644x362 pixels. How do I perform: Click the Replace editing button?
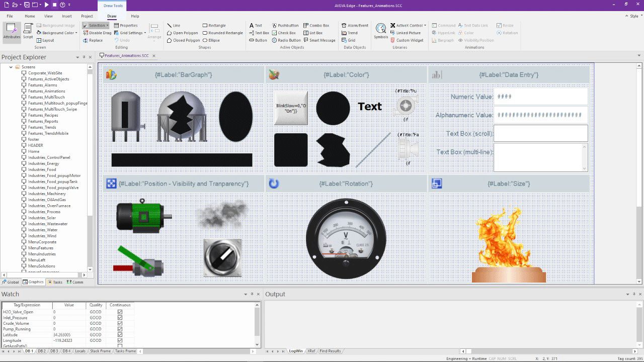point(96,40)
